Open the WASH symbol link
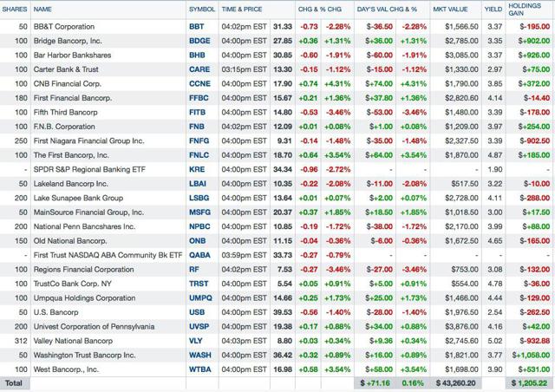Screen dimensions: 555x392 [x=200, y=356]
